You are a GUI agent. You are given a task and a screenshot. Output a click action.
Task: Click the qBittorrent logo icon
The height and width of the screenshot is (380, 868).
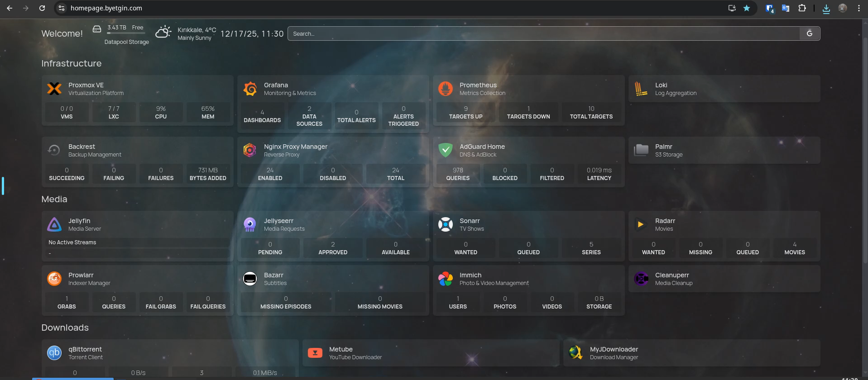[x=54, y=353]
